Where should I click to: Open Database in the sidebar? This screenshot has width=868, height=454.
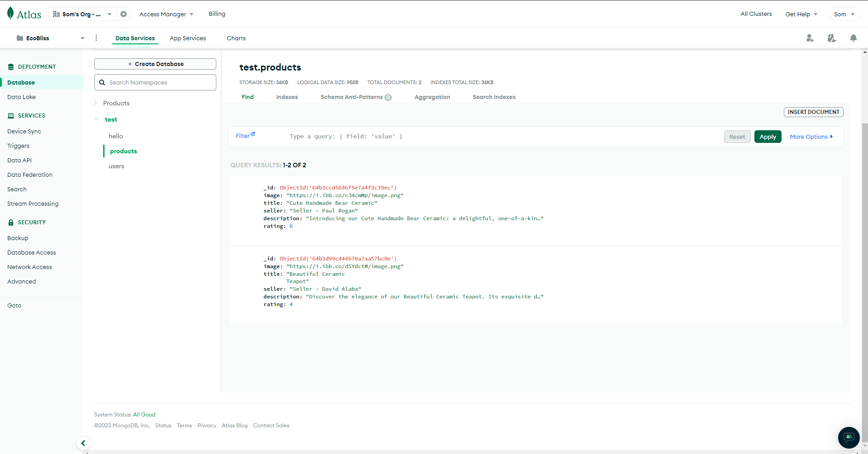[x=42, y=82]
